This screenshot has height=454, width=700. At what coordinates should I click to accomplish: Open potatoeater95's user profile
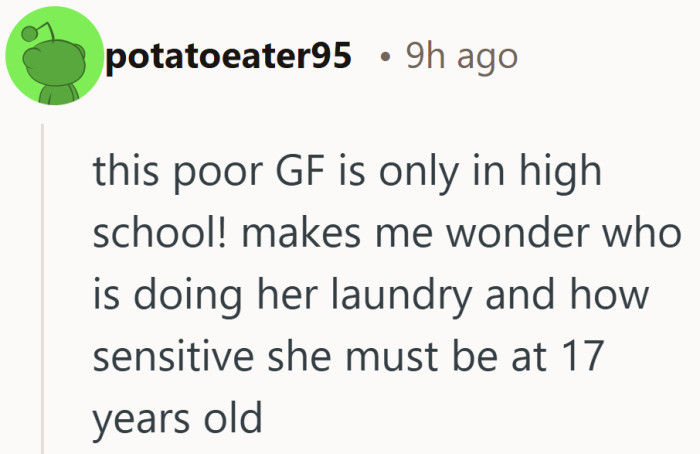(x=228, y=57)
